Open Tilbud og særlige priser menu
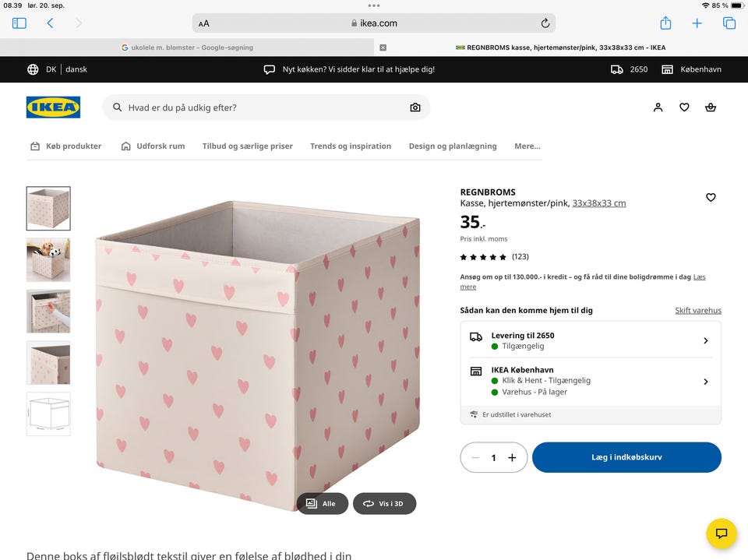This screenshot has height=560, width=748. pyautogui.click(x=248, y=146)
